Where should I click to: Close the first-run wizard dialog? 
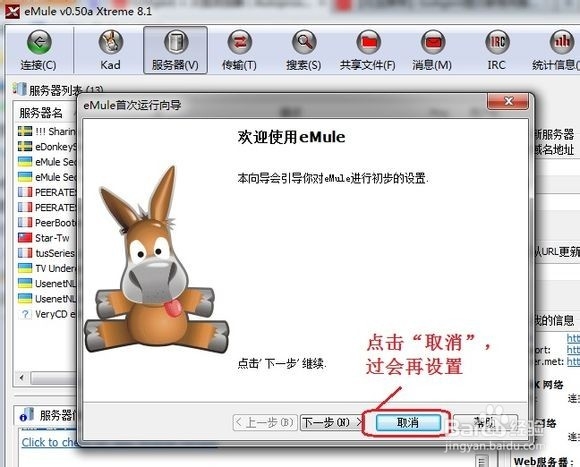point(508,101)
